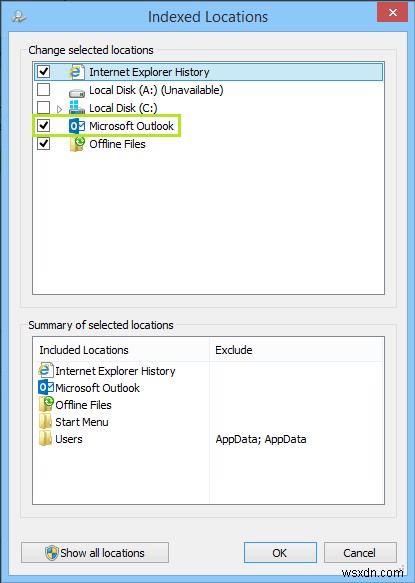Click the shield icon on Show all locations
This screenshot has width=415, height=583.
pos(52,553)
